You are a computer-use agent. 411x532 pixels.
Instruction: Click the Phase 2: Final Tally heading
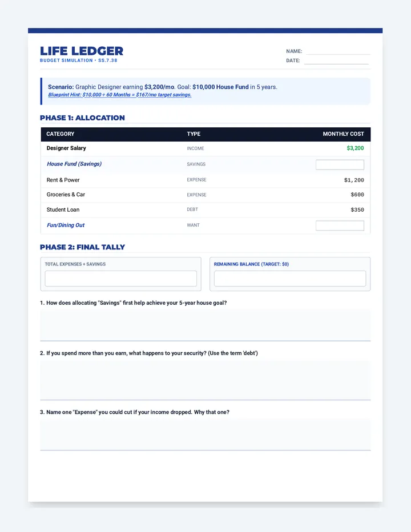[x=82, y=247]
